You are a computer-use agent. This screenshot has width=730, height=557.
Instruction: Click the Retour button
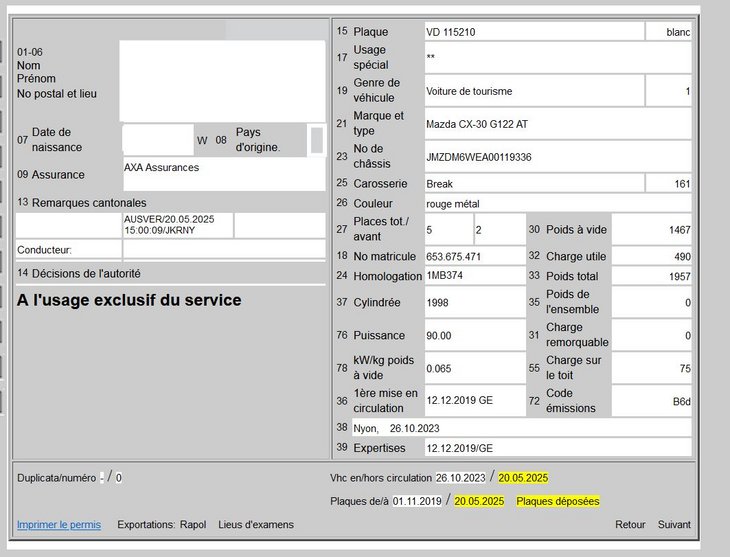(630, 525)
